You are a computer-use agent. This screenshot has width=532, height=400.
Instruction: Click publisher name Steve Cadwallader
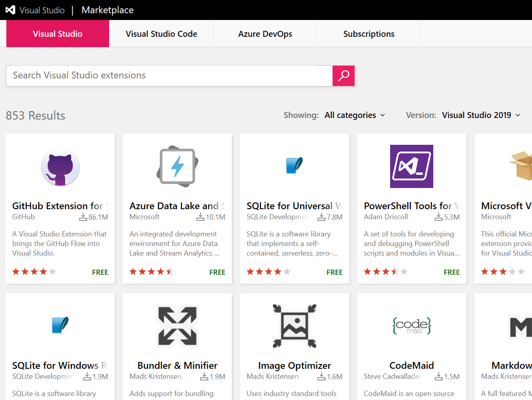point(393,376)
